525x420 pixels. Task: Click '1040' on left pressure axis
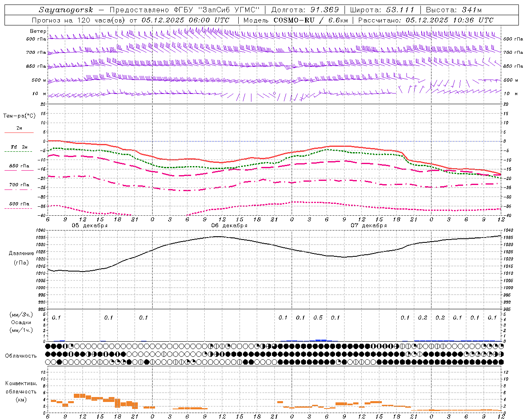[41, 230]
